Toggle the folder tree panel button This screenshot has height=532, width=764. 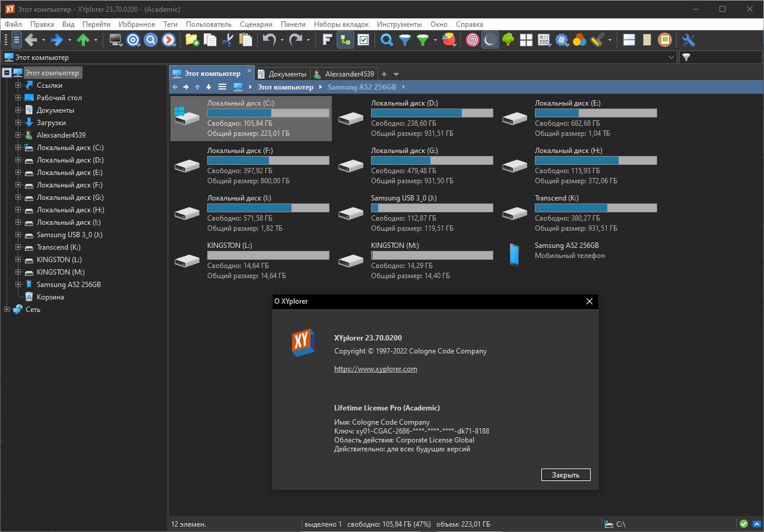pyautogui.click(x=345, y=40)
